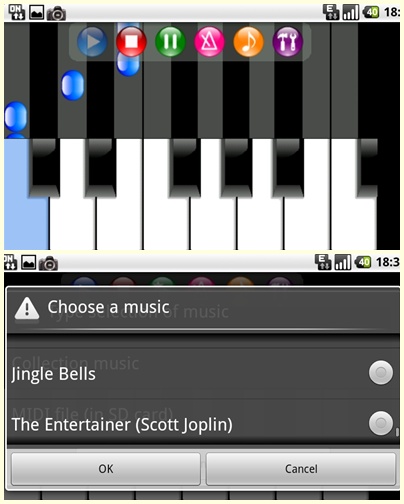This screenshot has width=404, height=504.
Task: Click the camera icon in top status bar
Action: coord(56,13)
